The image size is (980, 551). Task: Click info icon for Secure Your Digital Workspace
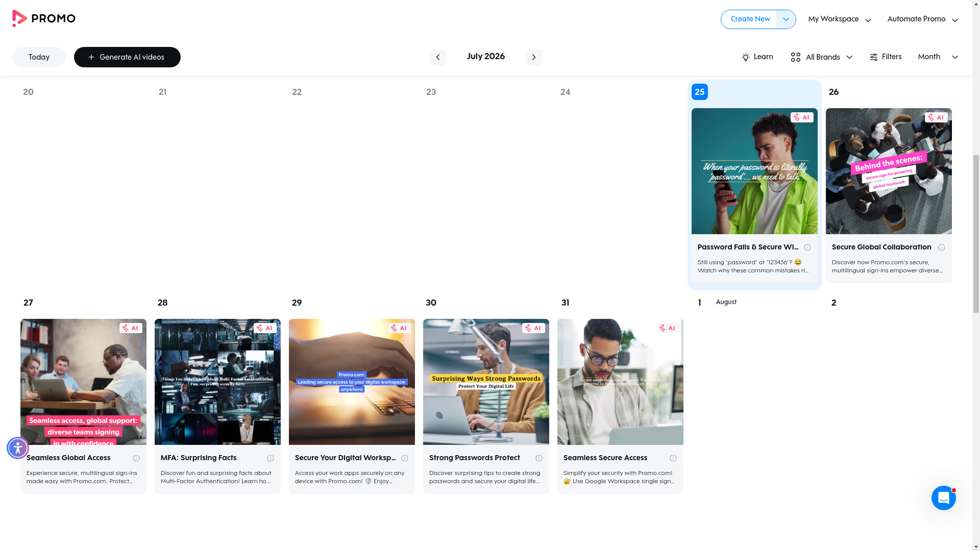pos(405,458)
